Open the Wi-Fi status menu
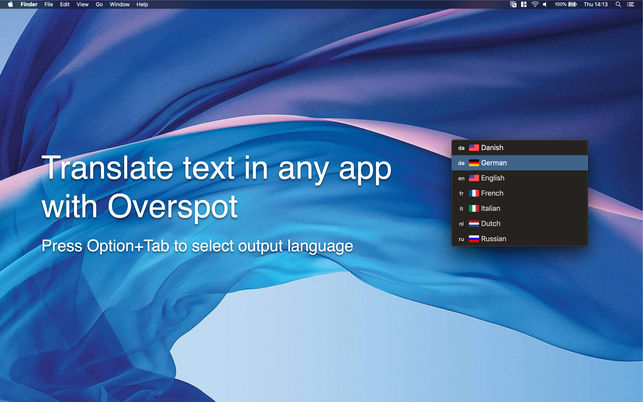Viewport: 643px width, 402px height. click(534, 5)
